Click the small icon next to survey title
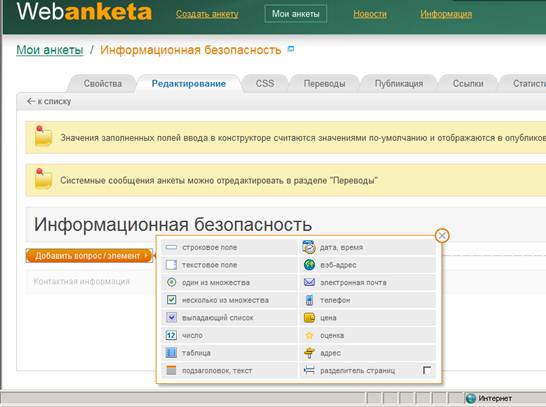546x407 pixels. pyautogui.click(x=291, y=49)
